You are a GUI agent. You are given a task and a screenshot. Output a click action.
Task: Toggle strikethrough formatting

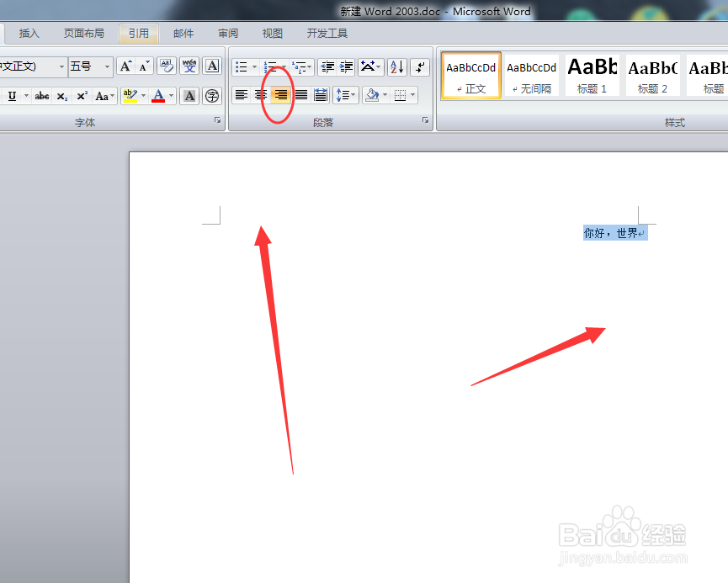pos(42,96)
